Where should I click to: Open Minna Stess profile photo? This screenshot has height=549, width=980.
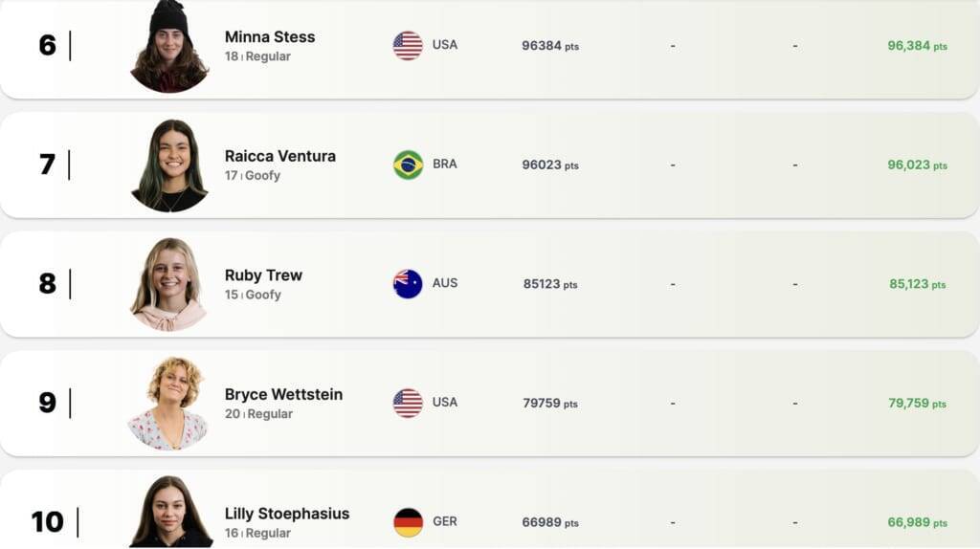169,48
